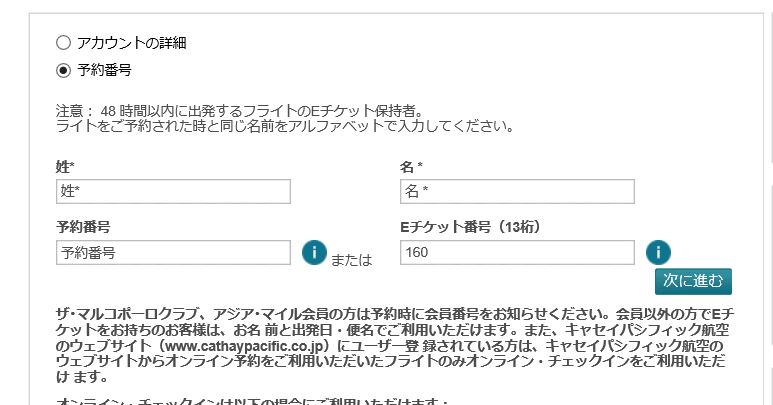Click into the 予約番号 text box
Image resolution: width=773 pixels, height=405 pixels.
point(173,253)
